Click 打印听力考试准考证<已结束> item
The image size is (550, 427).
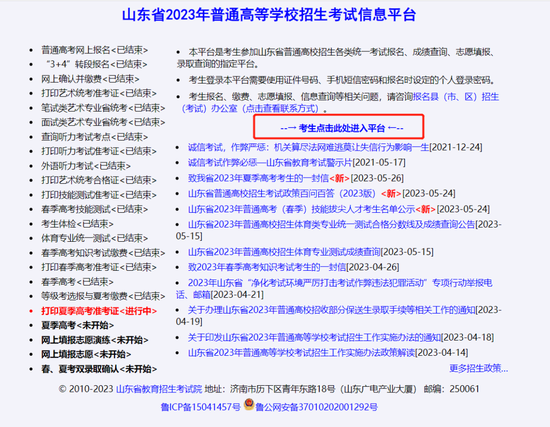pos(99,151)
